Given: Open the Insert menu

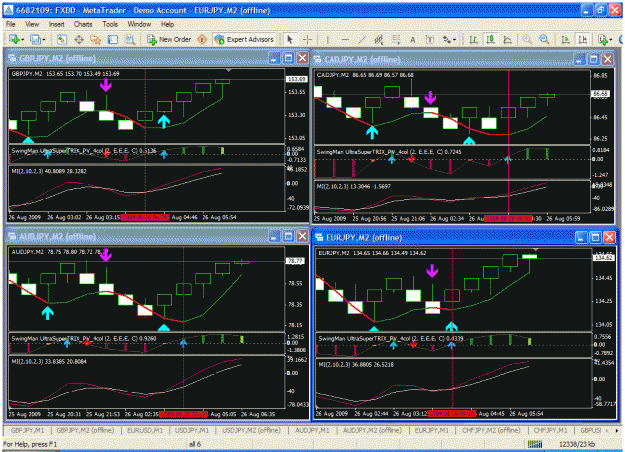Looking at the screenshot, I should [x=57, y=24].
